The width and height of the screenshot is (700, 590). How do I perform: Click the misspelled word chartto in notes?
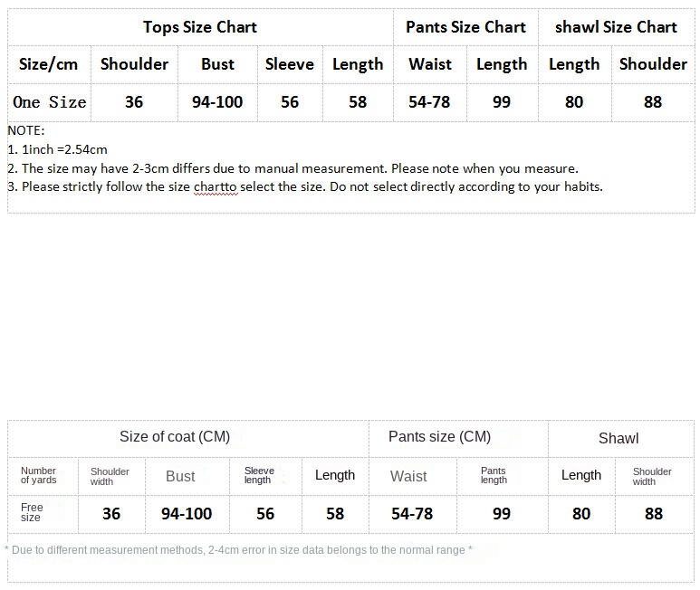216,186
